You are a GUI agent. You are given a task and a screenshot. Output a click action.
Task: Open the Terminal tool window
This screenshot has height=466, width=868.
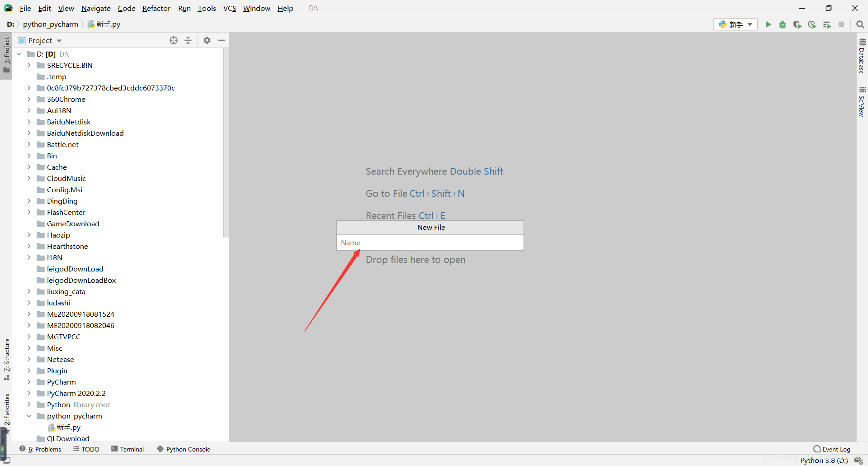coord(127,449)
